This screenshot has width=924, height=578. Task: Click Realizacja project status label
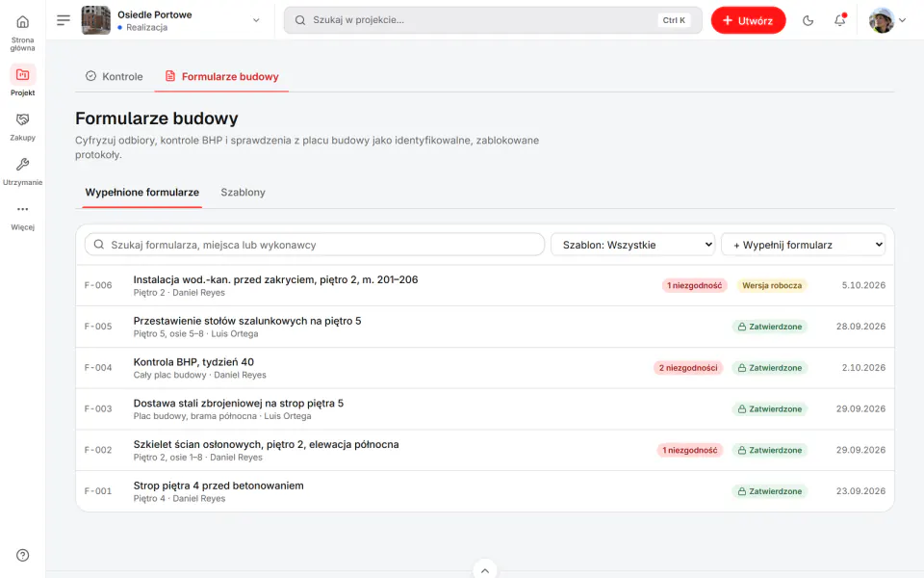point(146,28)
